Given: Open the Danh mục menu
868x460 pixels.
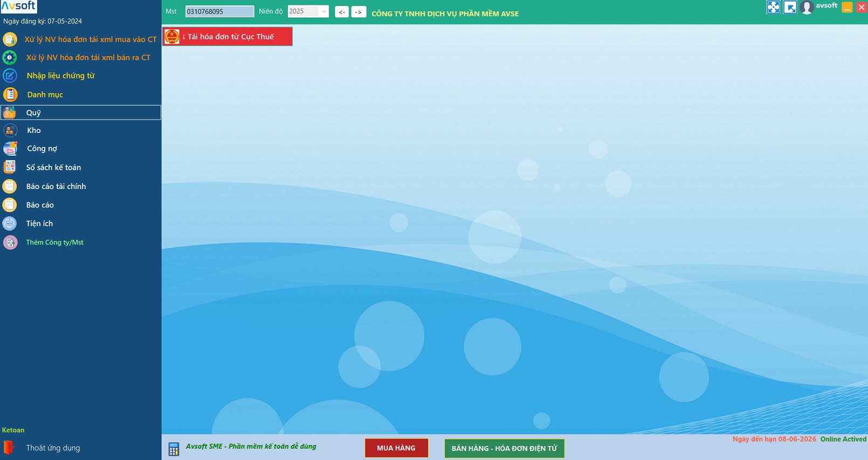Looking at the screenshot, I should [x=45, y=95].
